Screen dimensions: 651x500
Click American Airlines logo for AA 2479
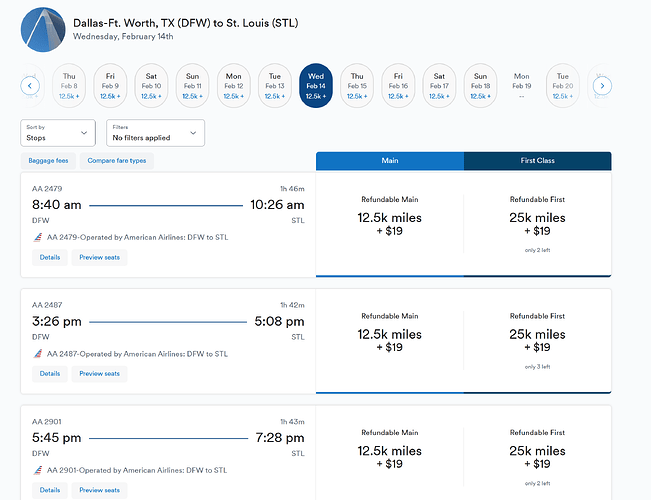point(38,238)
